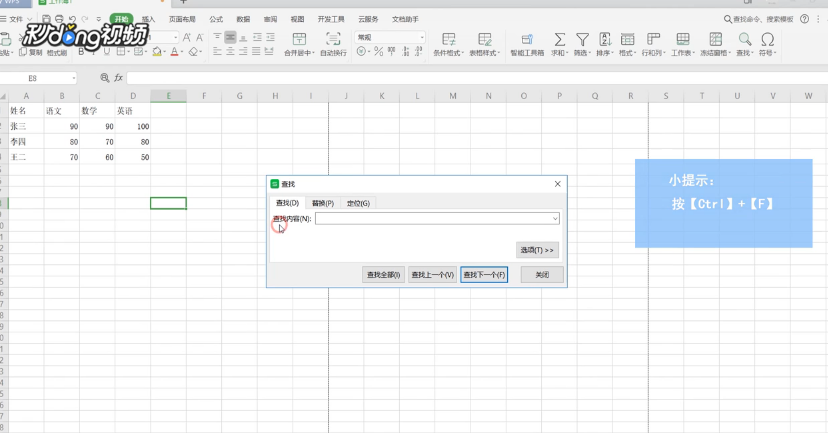Image resolution: width=828 pixels, height=433 pixels.
Task: Open the Name Box dropdown arrow
Action: (x=73, y=78)
